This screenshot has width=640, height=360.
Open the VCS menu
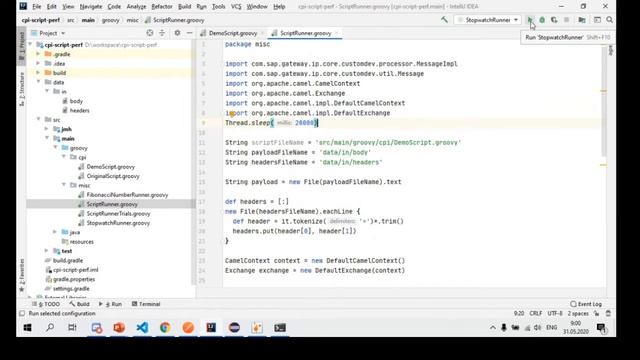click(x=236, y=7)
